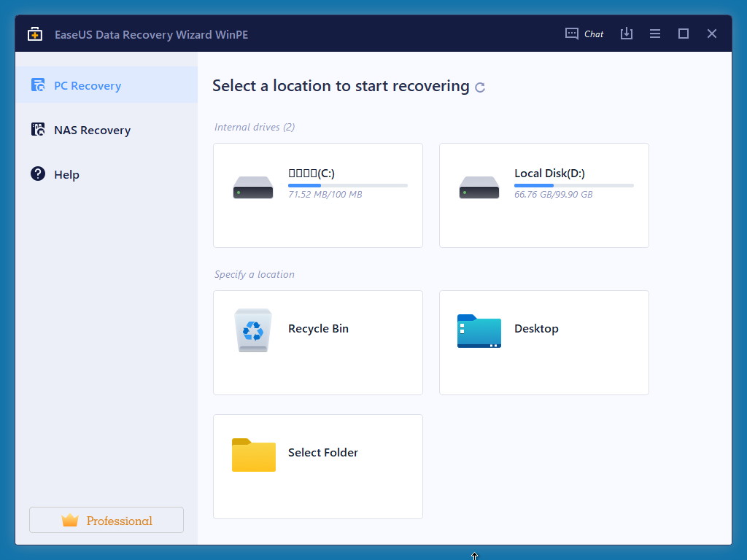Click the Select a location heading
This screenshot has height=560, width=747.
click(341, 86)
